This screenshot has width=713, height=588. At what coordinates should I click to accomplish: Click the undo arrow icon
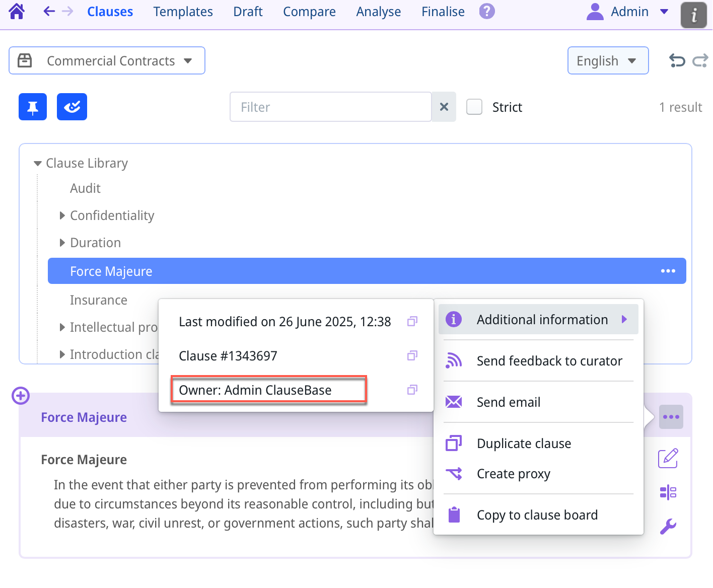point(677,61)
